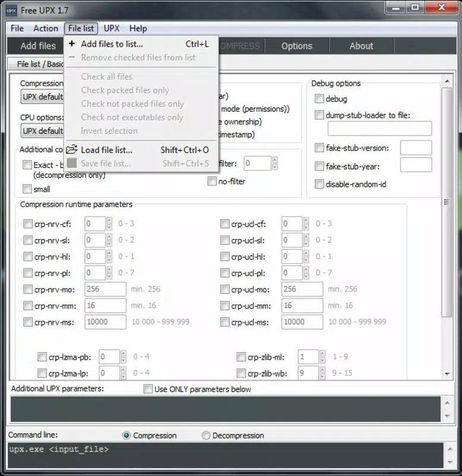Screen dimensions: 462x476
Task: Click the plus icon for Add files to list
Action: tap(71, 43)
